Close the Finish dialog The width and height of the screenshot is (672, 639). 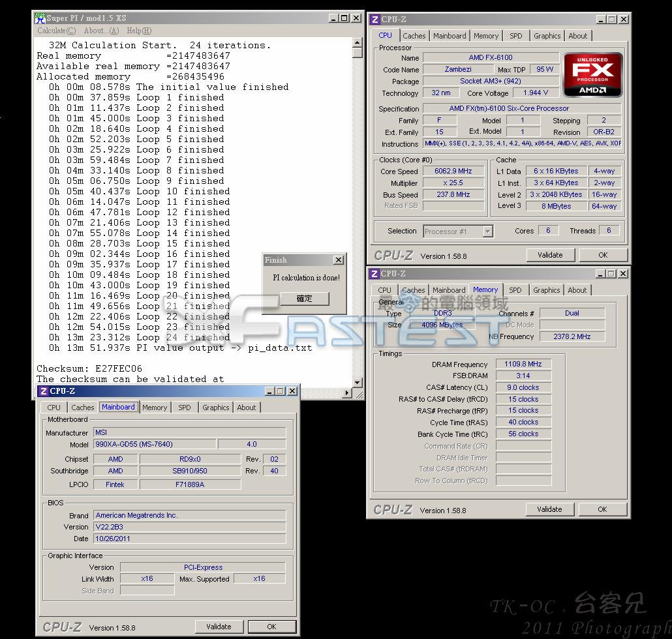339,260
